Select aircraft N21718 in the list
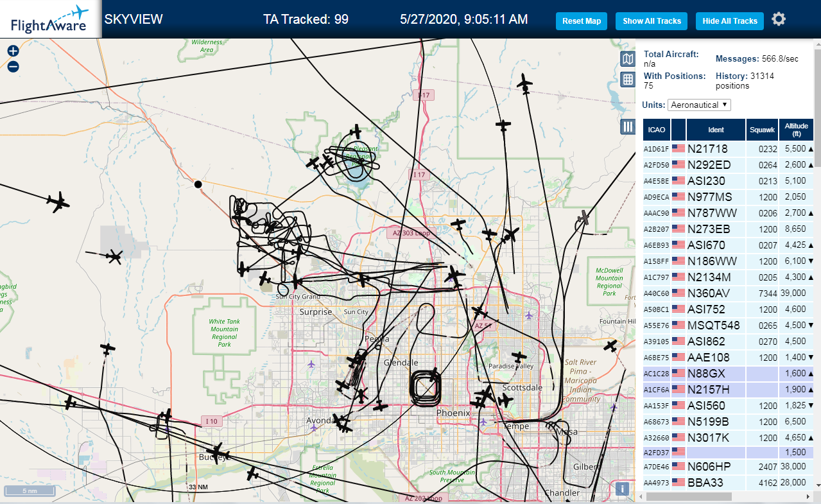Screen dimensions: 821x504 tap(729, 149)
